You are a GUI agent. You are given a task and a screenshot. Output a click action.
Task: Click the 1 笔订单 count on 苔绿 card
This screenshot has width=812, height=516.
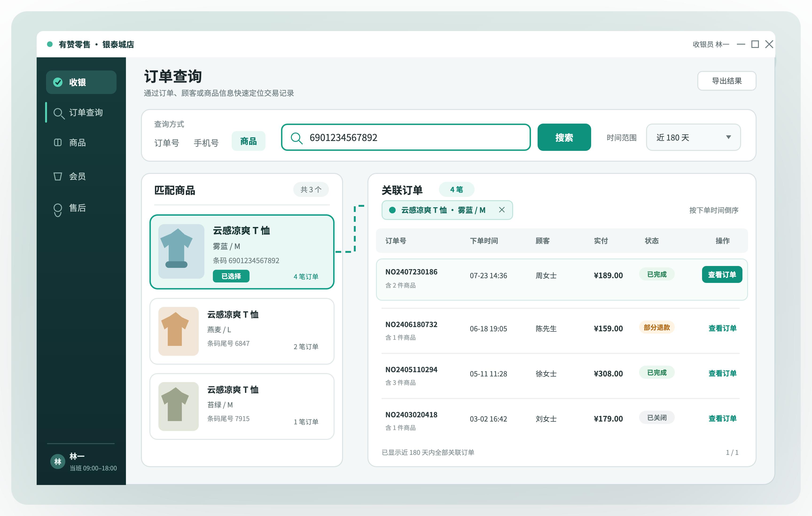[x=306, y=422]
